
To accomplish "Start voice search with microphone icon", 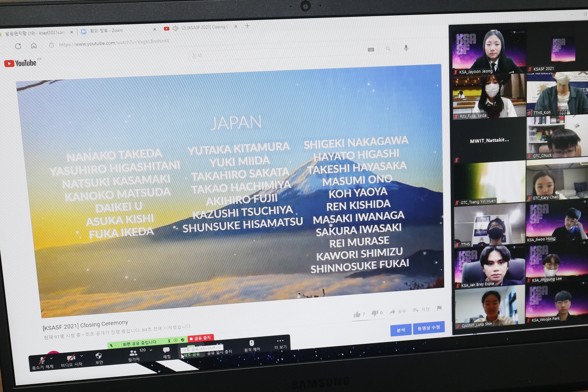I will coord(406,47).
